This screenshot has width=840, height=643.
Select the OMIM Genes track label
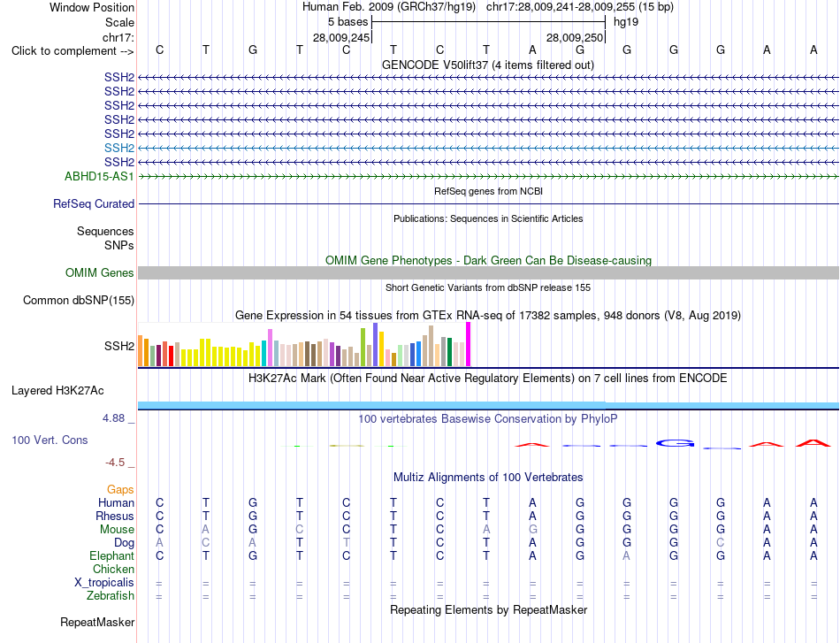click(x=99, y=272)
